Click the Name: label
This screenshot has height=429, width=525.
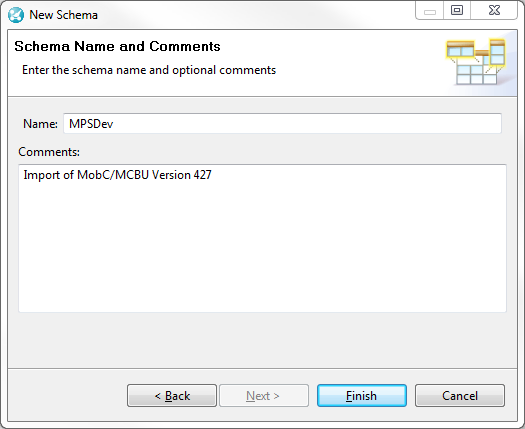(40, 124)
